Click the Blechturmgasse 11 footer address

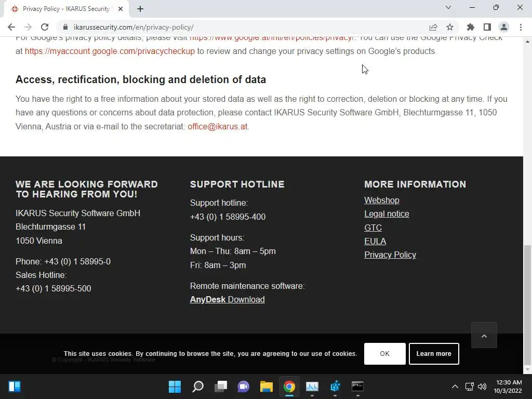50,227
